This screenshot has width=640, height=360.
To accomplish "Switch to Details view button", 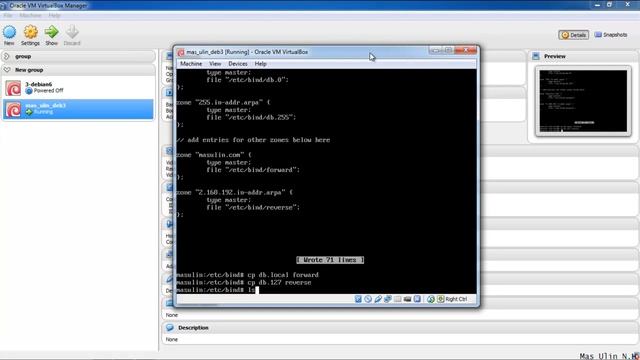I will coord(573,35).
